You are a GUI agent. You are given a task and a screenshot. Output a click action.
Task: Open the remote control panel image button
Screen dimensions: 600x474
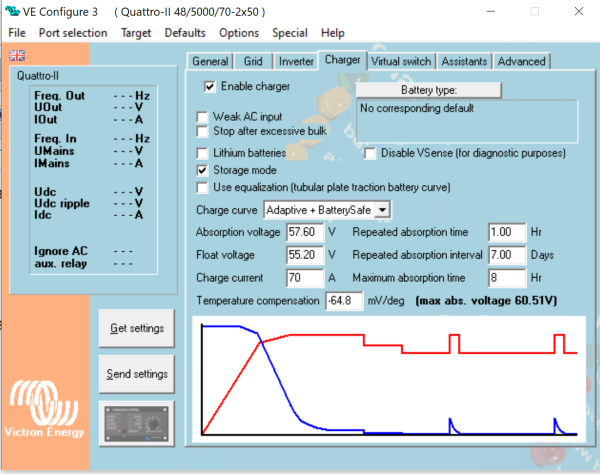coord(137,424)
